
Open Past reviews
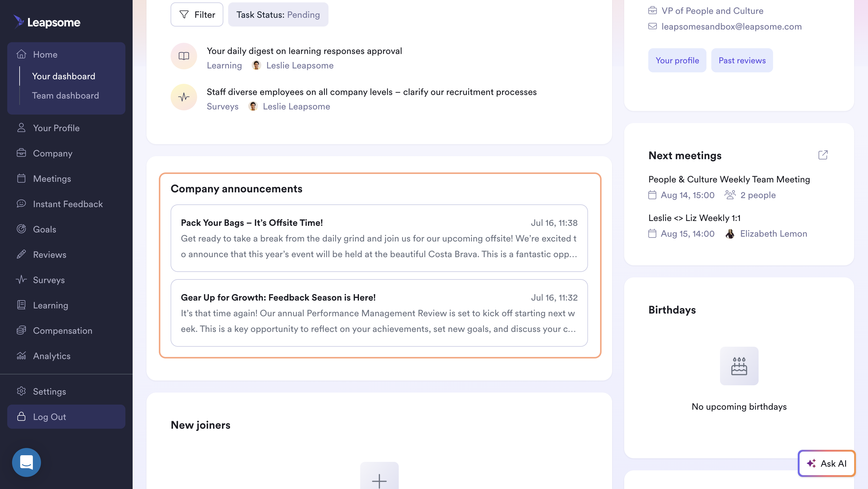click(742, 60)
